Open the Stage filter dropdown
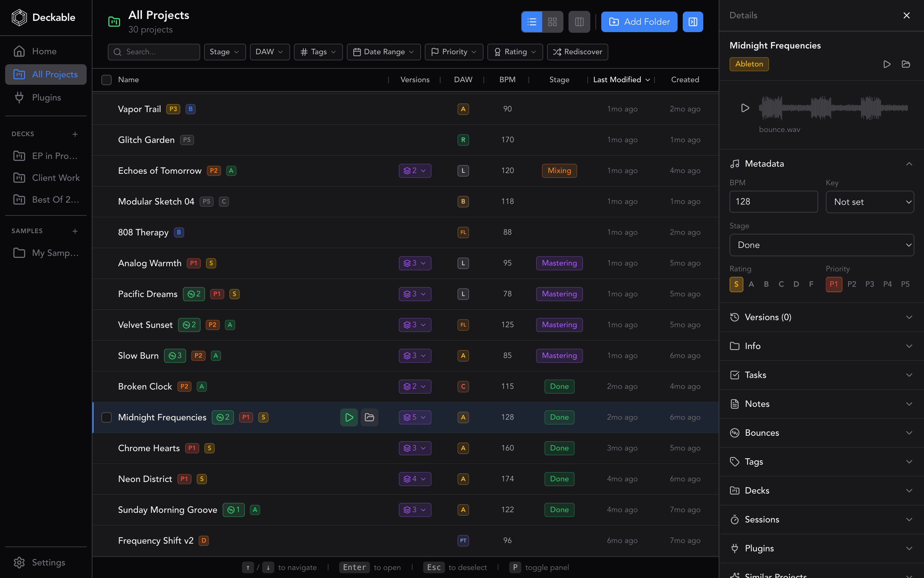This screenshot has height=578, width=924. (x=225, y=52)
